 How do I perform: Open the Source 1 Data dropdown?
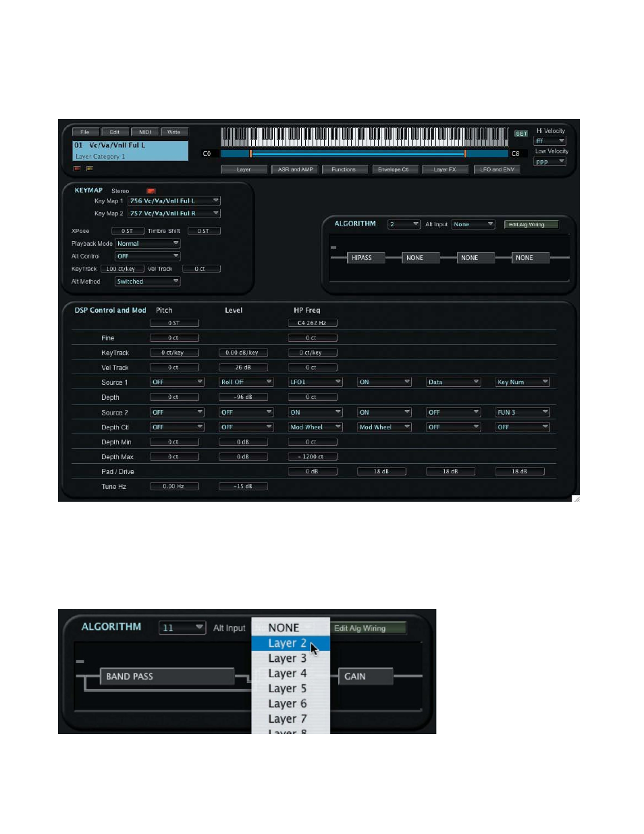pos(454,382)
